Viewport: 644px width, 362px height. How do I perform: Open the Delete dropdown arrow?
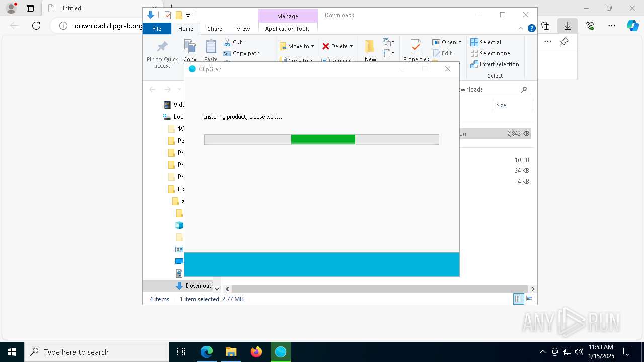pos(351,46)
